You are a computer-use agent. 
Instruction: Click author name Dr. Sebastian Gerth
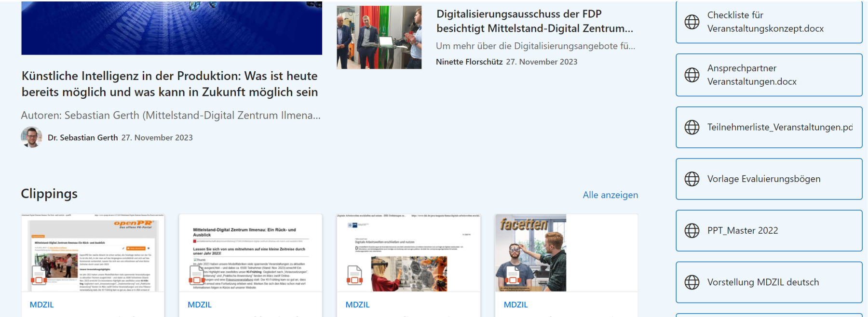click(x=82, y=138)
